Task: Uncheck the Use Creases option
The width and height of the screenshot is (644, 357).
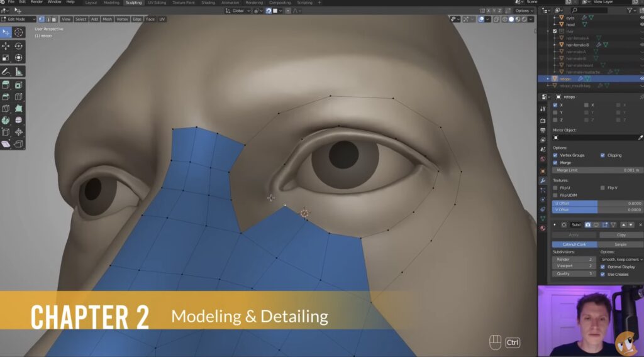Action: click(602, 275)
